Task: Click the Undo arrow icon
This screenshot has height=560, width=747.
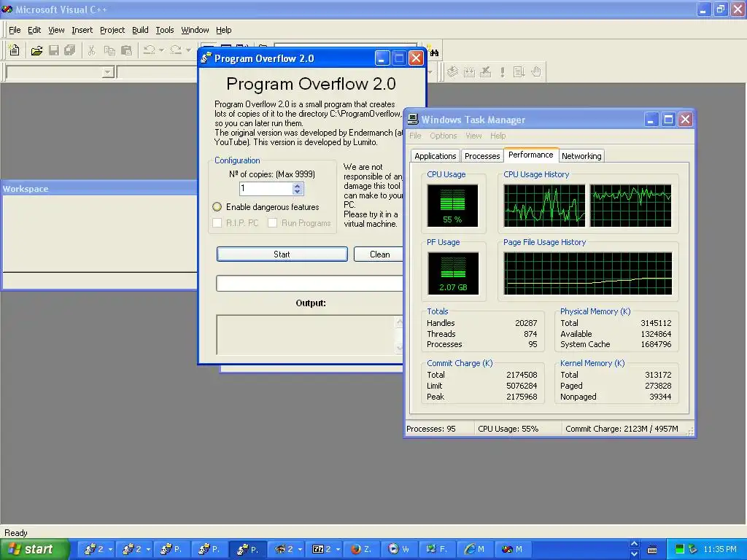Action: click(150, 50)
